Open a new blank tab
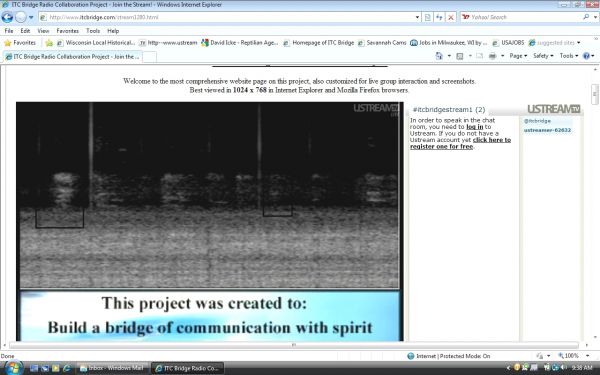 click(150, 57)
